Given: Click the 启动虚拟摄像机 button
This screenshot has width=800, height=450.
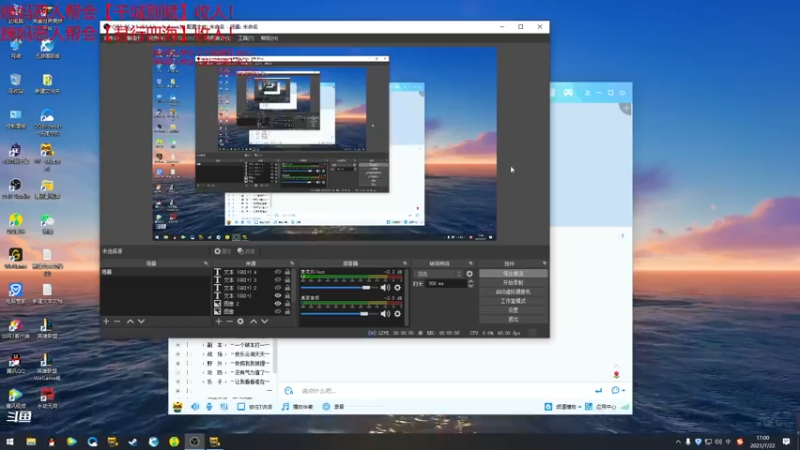Looking at the screenshot, I should click(513, 292).
